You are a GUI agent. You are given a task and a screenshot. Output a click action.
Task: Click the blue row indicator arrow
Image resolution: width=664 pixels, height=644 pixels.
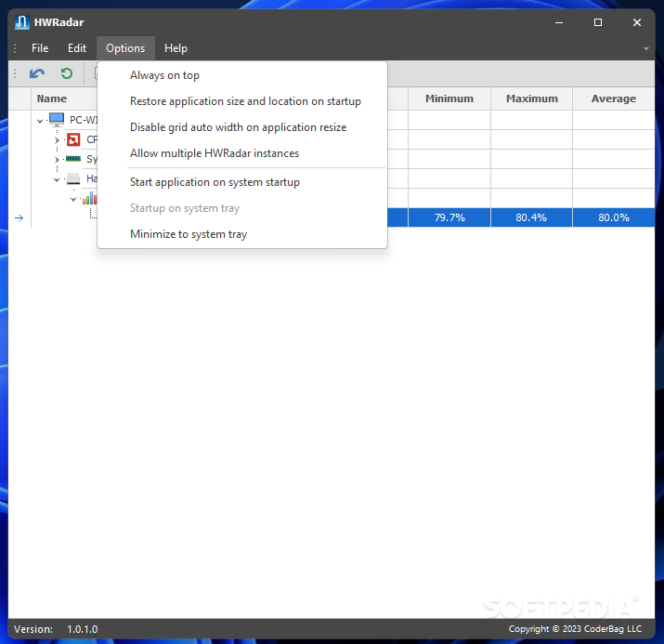[x=20, y=217]
